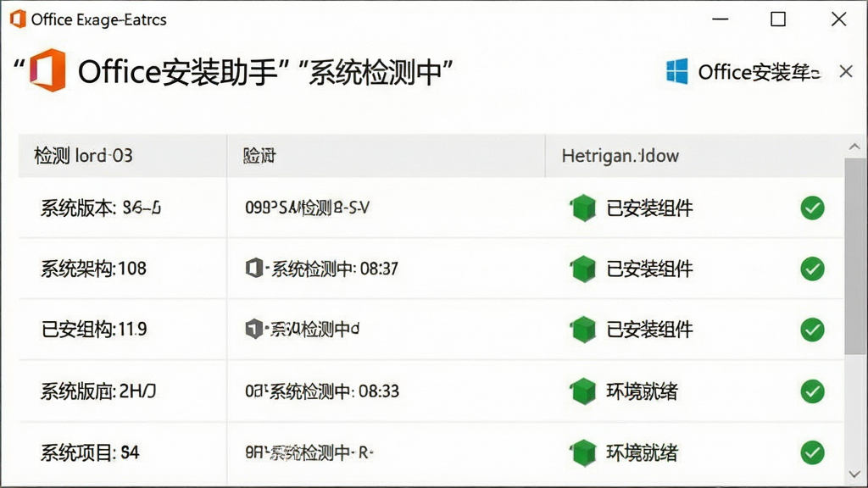
Task: Click green checkmark in 系统项目 row
Action: pos(812,452)
